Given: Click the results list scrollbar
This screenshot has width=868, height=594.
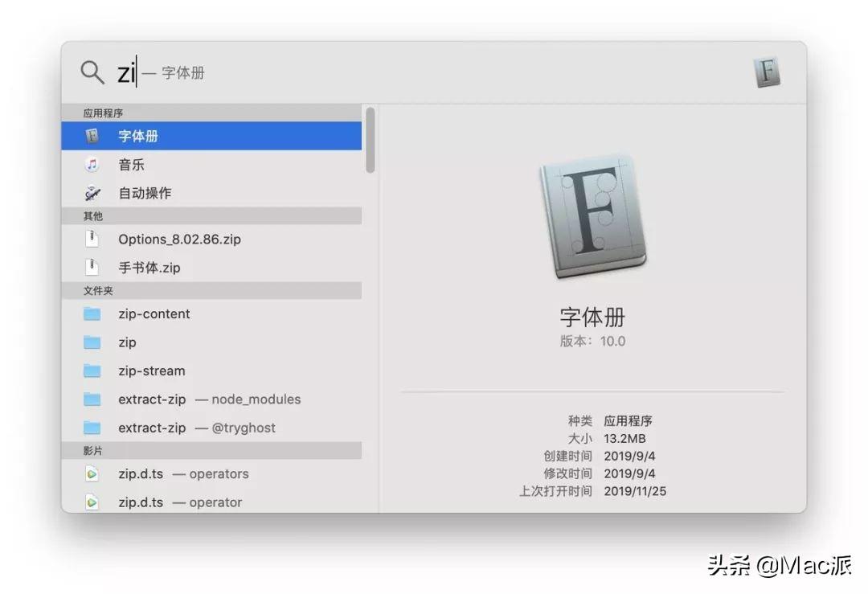Looking at the screenshot, I should click(371, 140).
